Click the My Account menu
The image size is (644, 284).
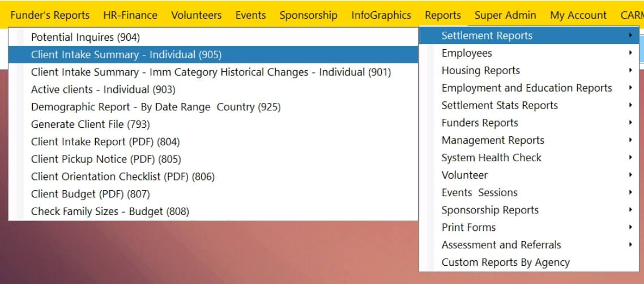[x=578, y=15]
